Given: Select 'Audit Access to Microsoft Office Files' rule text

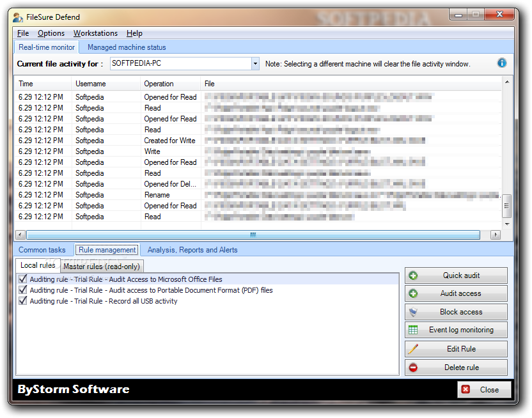Looking at the screenshot, I should point(166,279).
